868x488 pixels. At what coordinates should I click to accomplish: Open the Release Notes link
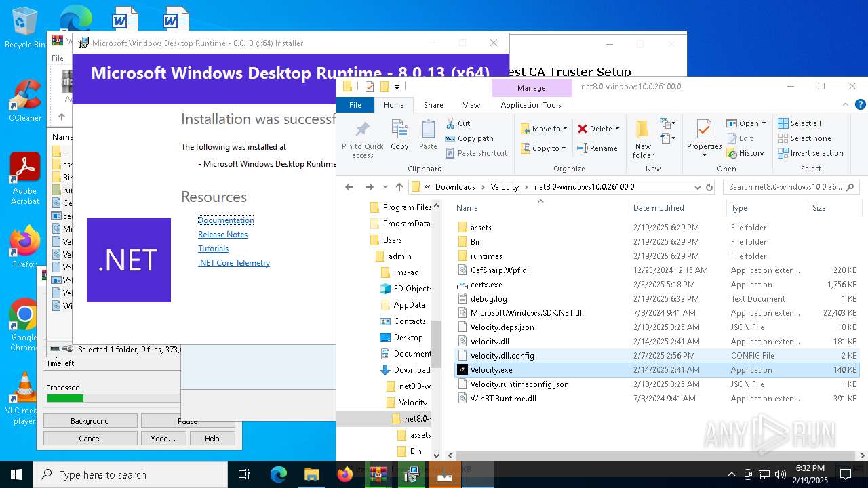click(x=222, y=234)
